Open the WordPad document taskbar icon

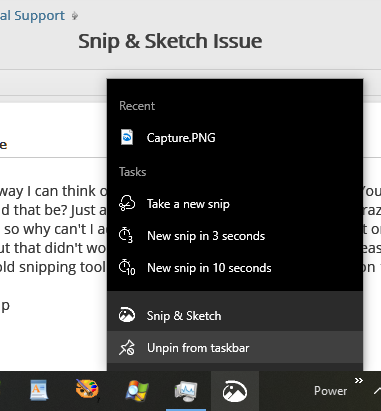coord(39,390)
